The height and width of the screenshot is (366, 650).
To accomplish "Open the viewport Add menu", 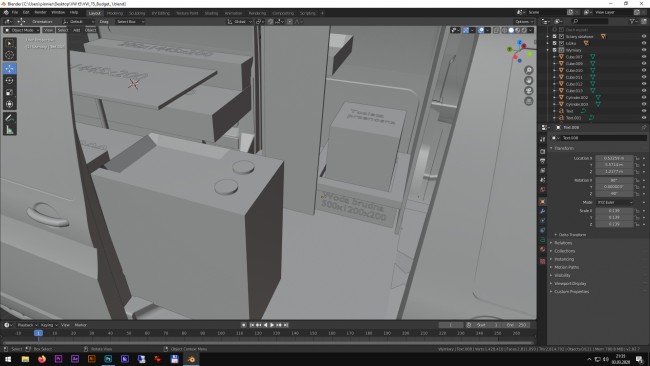I will 77,30.
